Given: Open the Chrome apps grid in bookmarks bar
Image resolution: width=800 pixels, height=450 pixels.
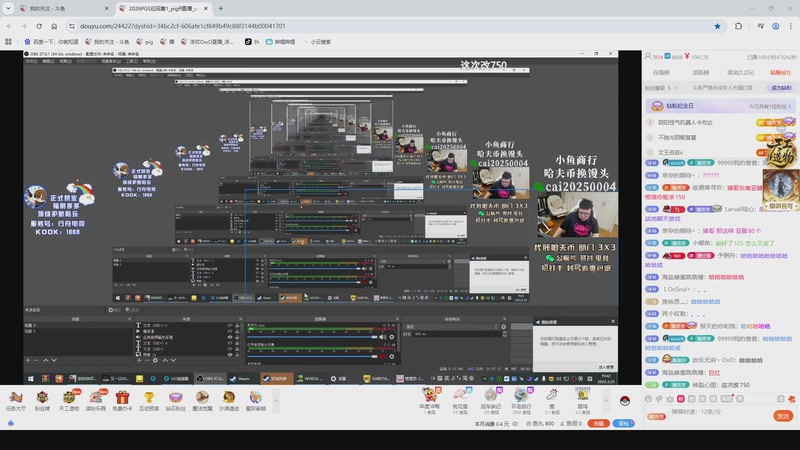Looking at the screenshot, I should pos(8,42).
